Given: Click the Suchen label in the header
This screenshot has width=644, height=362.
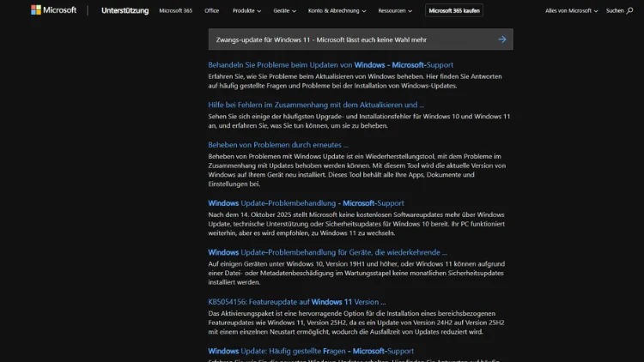Looking at the screenshot, I should 615,10.
